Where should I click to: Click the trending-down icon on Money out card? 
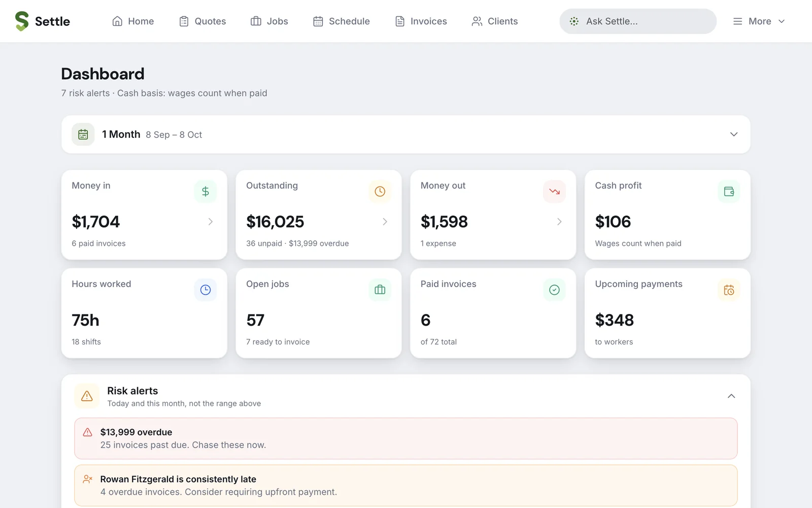(x=555, y=192)
